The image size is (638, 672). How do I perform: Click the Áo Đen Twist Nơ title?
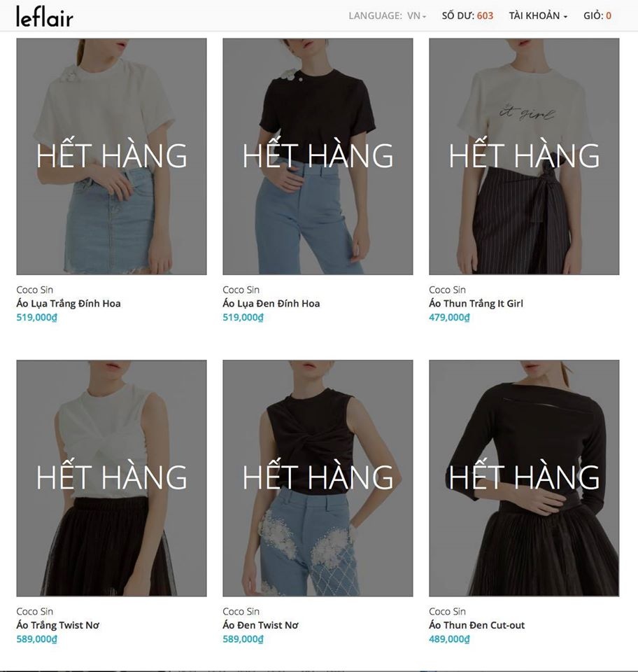(260, 625)
